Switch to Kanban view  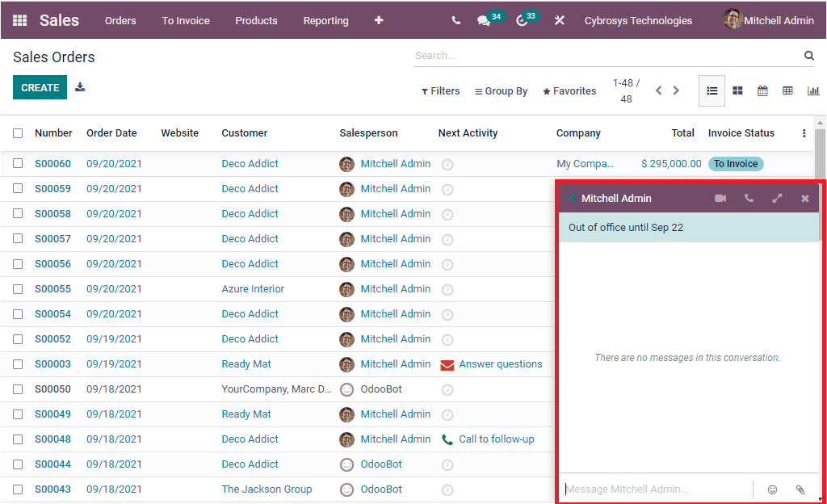(737, 90)
